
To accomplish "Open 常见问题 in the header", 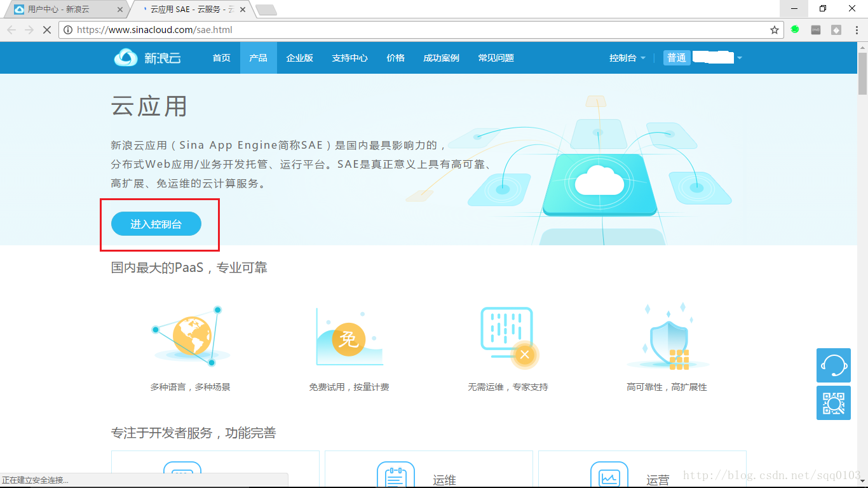I will coord(496,58).
